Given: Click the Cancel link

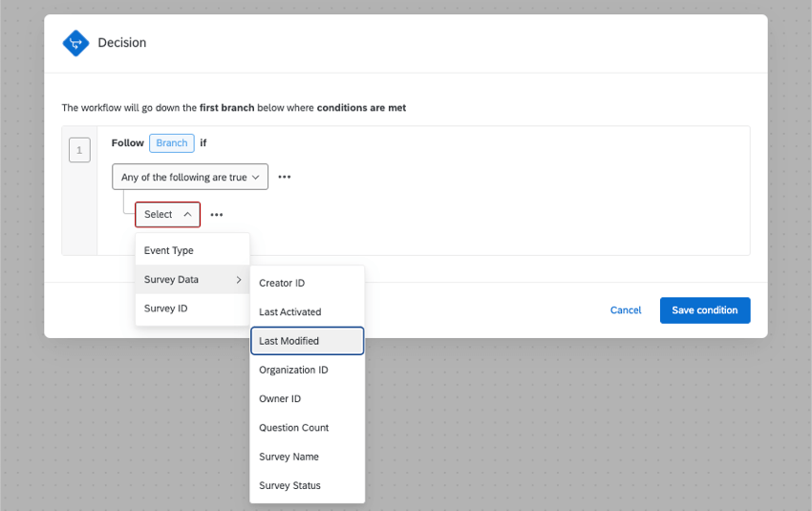Looking at the screenshot, I should [626, 310].
